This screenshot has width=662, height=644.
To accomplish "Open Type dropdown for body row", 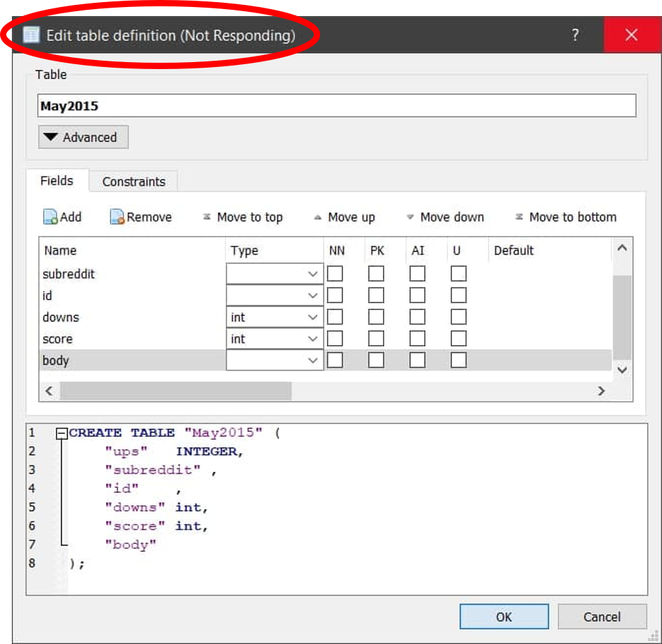I will pyautogui.click(x=275, y=360).
